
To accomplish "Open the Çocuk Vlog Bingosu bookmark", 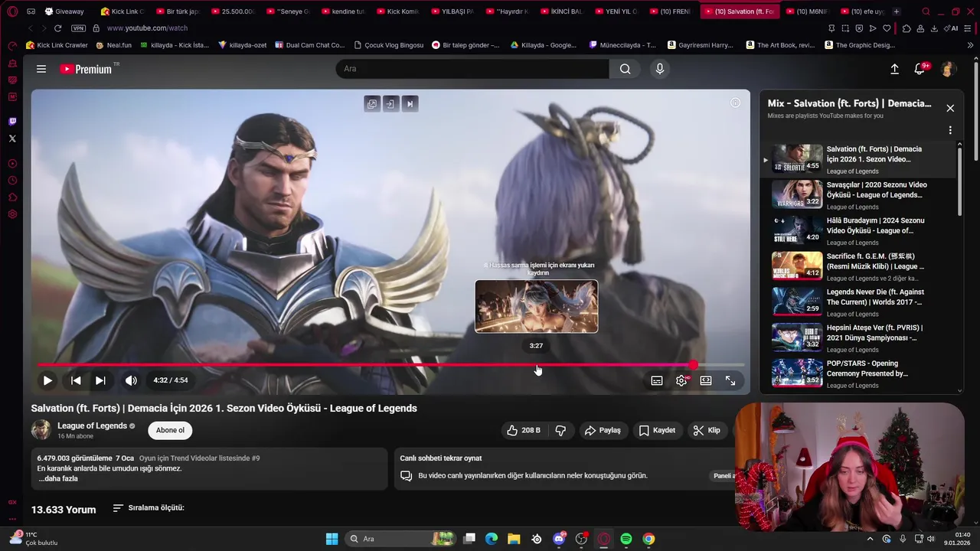I will [x=387, y=45].
